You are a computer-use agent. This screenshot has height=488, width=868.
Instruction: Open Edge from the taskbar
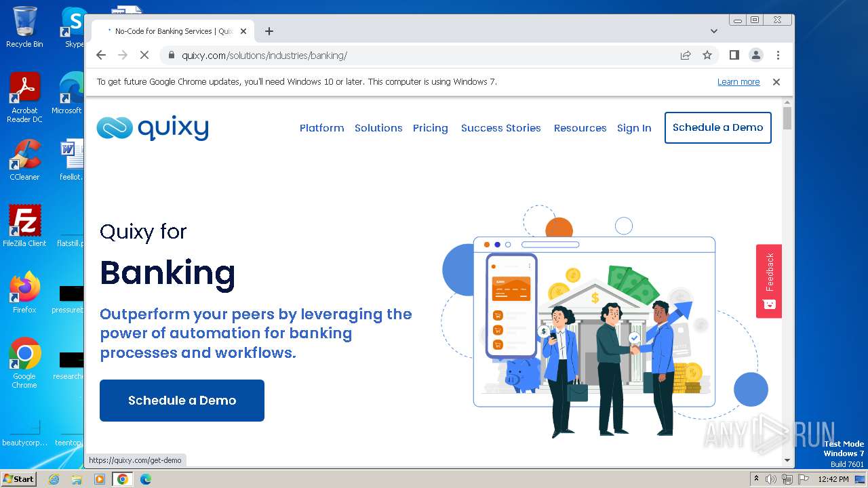pyautogui.click(x=145, y=479)
